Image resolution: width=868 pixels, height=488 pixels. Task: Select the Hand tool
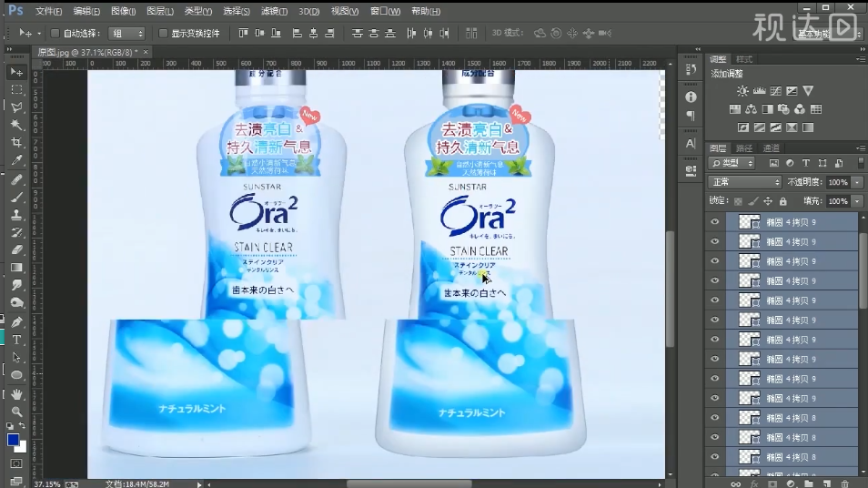point(16,394)
